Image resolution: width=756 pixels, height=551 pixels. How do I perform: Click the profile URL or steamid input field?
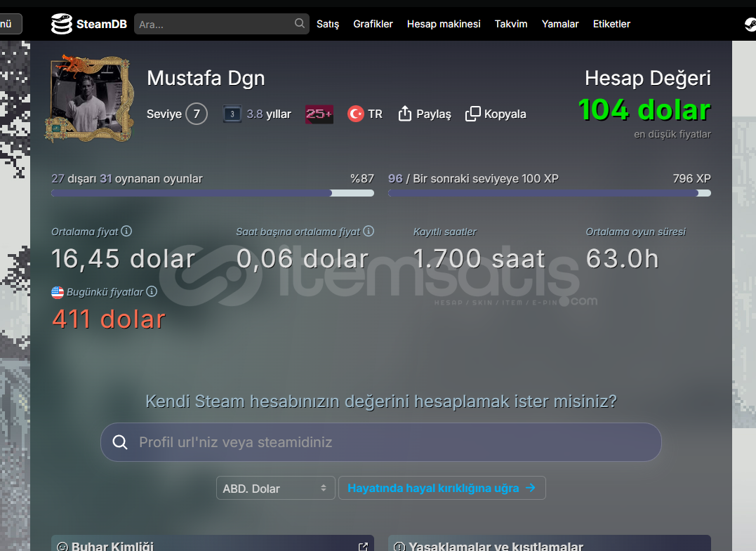[381, 442]
